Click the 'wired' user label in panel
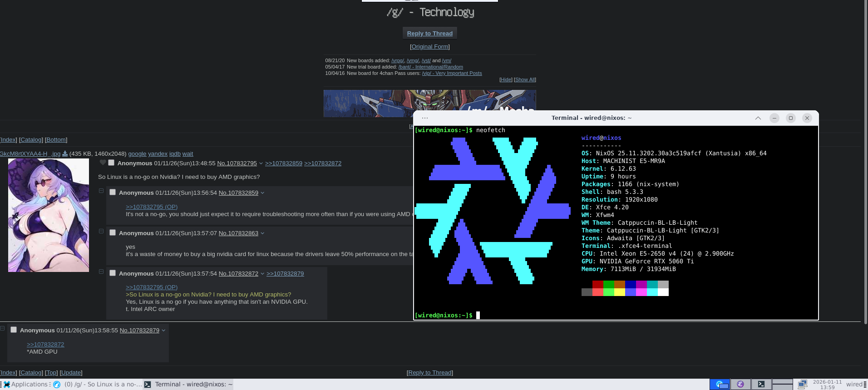 point(854,384)
